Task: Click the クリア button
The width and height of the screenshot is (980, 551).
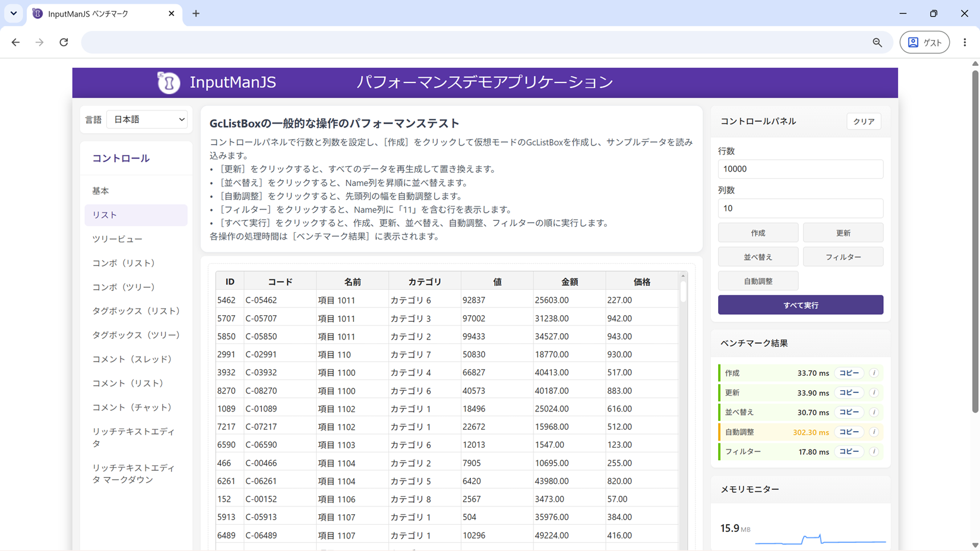Action: (x=864, y=121)
